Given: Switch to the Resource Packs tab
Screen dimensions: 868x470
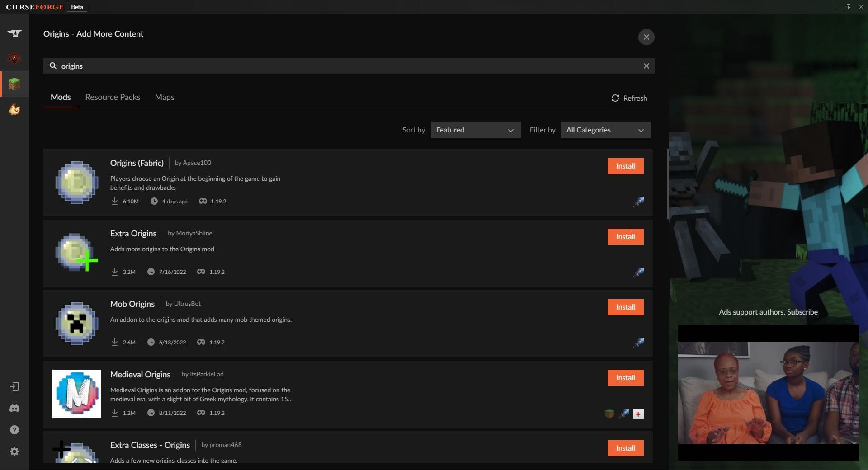Looking at the screenshot, I should [x=113, y=97].
